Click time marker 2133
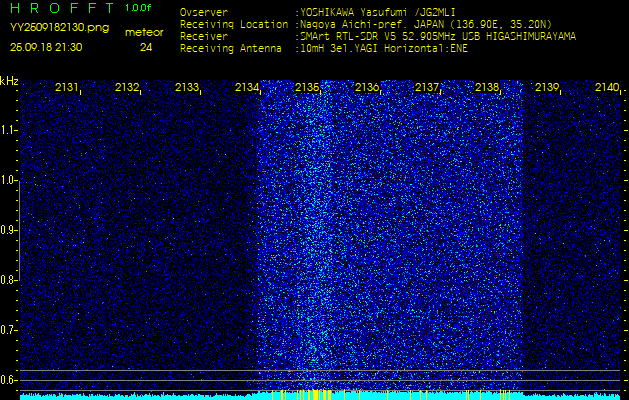The image size is (629, 400). coord(187,87)
